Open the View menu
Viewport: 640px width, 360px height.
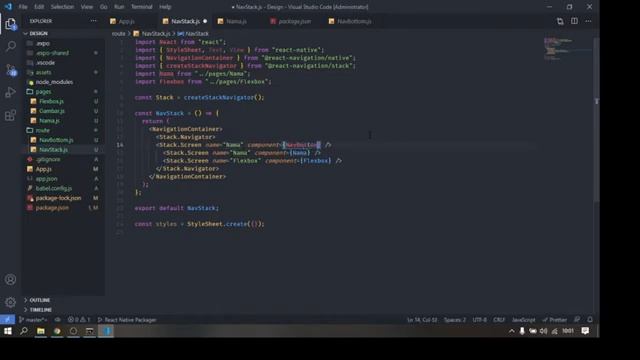click(x=87, y=7)
